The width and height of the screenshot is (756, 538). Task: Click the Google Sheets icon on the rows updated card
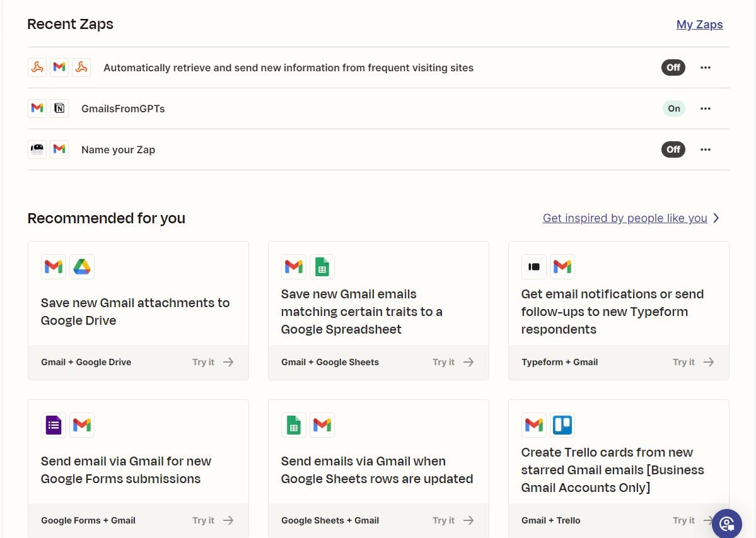click(x=294, y=425)
